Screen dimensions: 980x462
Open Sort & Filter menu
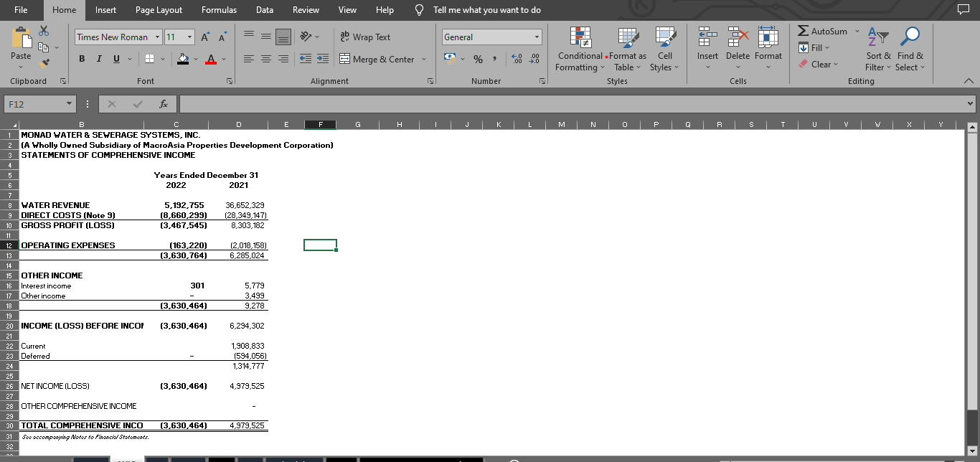click(x=877, y=48)
